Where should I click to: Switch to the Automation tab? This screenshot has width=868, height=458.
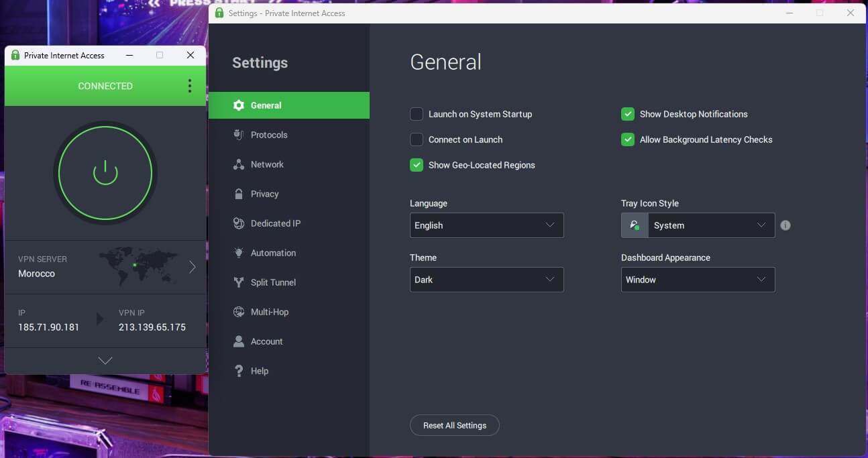(x=289, y=253)
